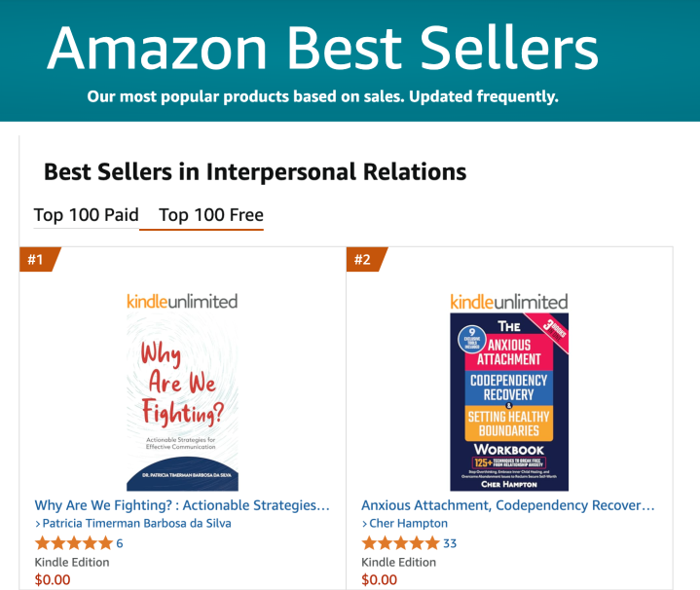Click the star rating of the #1 book
This screenshot has width=700, height=590.
click(x=73, y=543)
